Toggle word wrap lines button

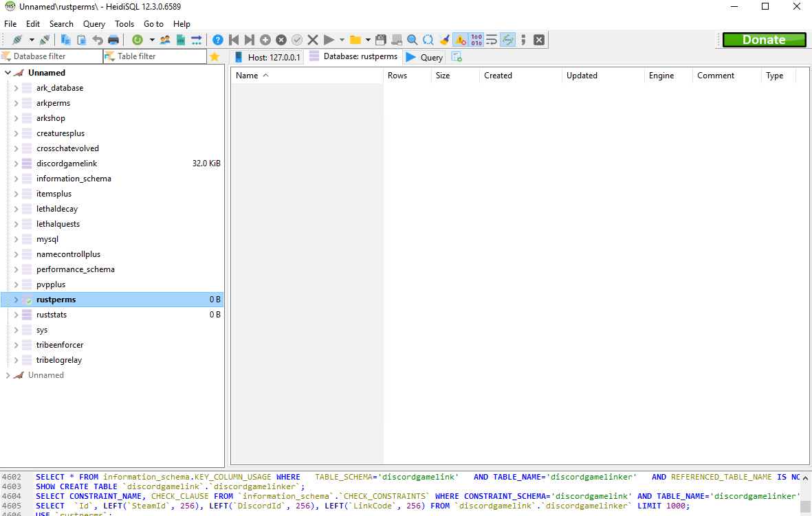(x=492, y=40)
